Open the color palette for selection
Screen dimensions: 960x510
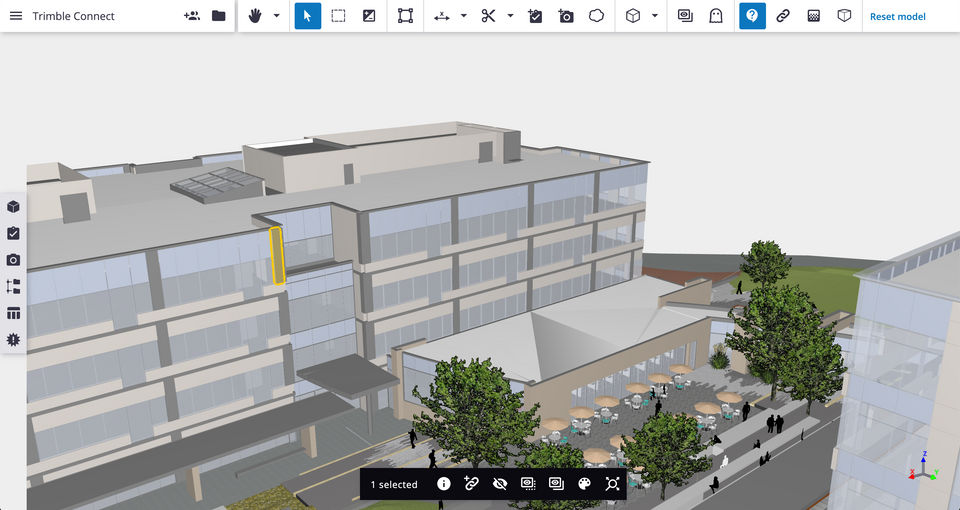tap(585, 484)
